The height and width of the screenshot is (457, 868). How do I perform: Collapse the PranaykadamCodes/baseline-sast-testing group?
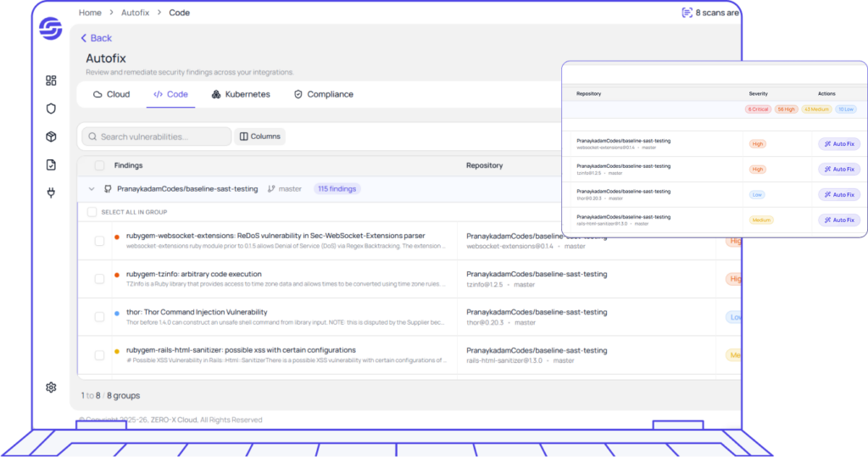pos(92,189)
